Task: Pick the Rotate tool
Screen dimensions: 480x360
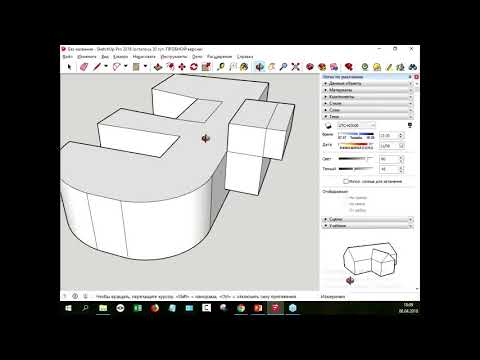Action: click(x=194, y=67)
